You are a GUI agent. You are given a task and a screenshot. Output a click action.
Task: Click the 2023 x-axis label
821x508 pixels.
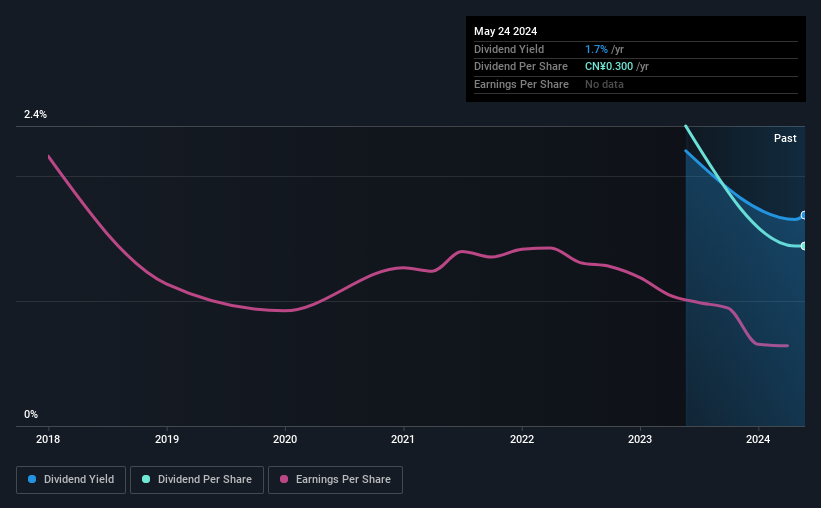click(x=640, y=439)
